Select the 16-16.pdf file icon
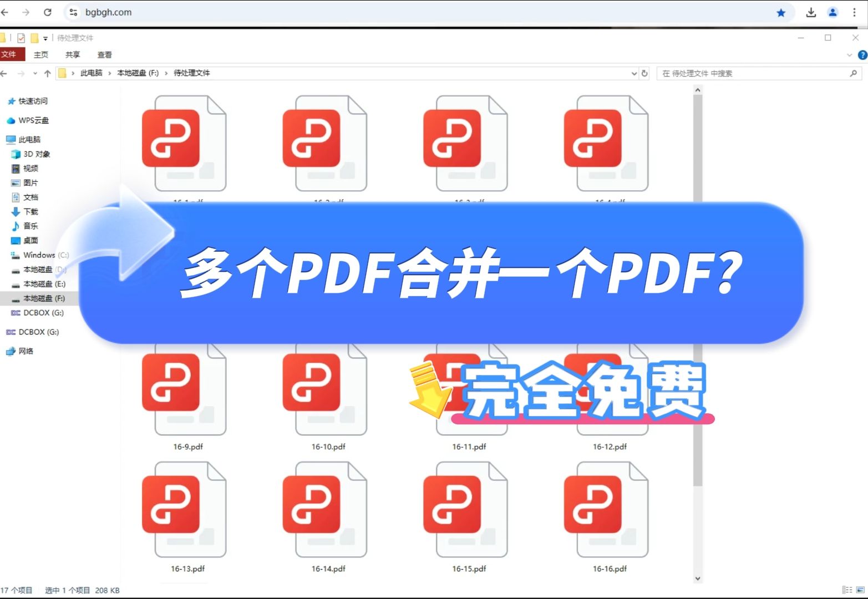This screenshot has height=599, width=868. [607, 509]
